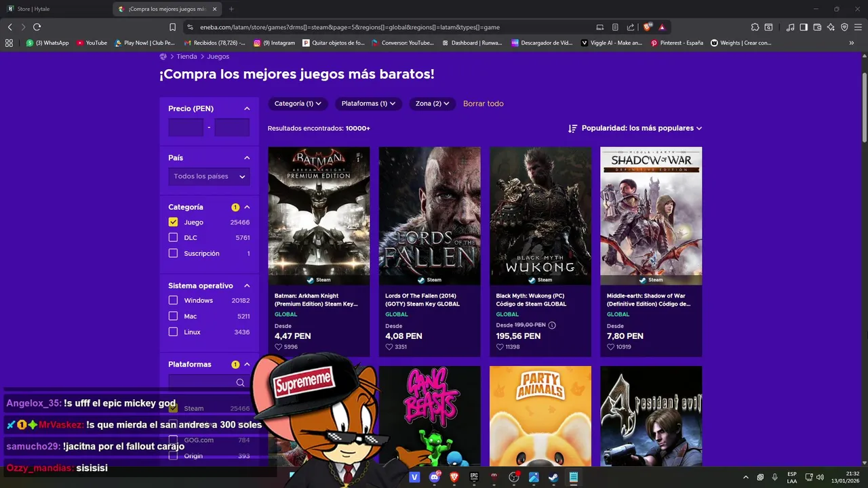Open the Photos app taskbar icon
Screen dimensions: 868x488
click(x=534, y=477)
